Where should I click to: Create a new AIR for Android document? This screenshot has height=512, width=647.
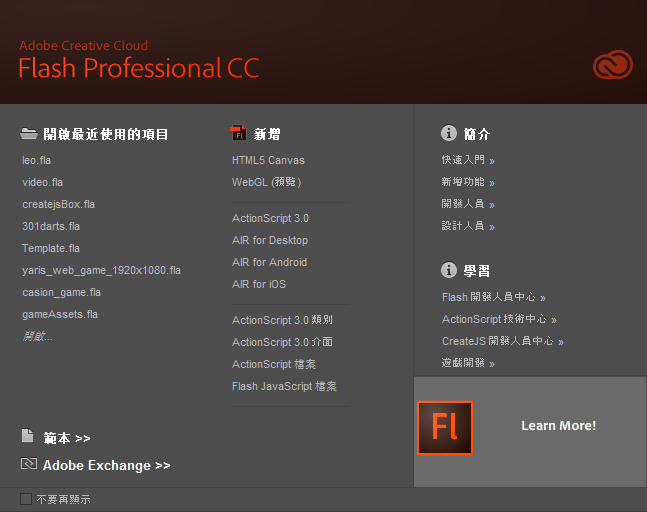269,262
